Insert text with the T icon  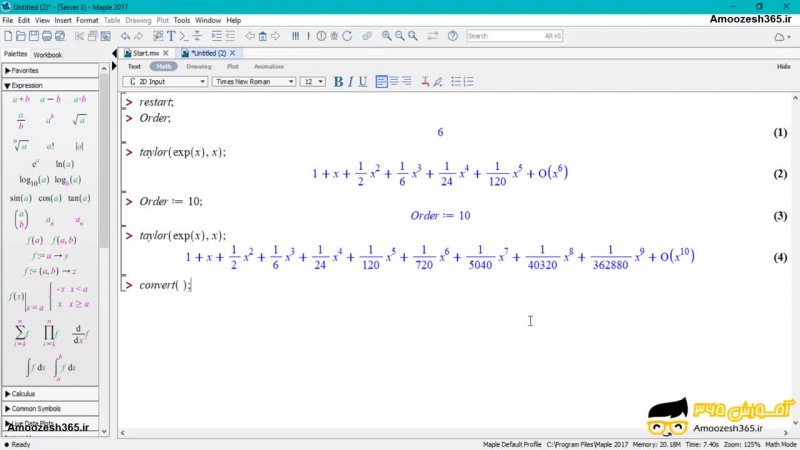pyautogui.click(x=172, y=36)
